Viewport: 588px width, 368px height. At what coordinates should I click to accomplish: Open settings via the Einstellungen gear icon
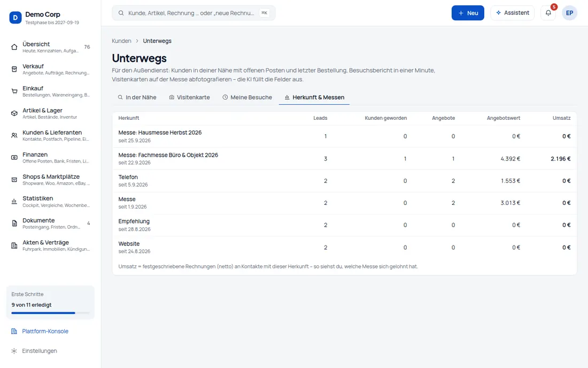(x=14, y=351)
